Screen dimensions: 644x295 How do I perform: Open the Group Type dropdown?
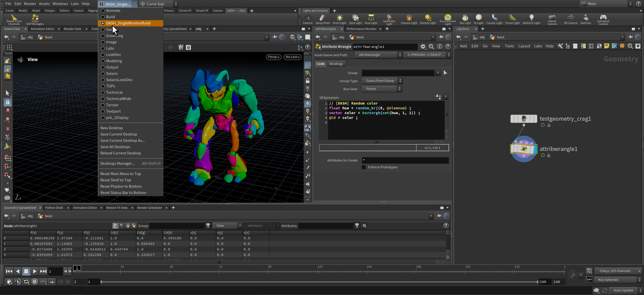point(382,81)
